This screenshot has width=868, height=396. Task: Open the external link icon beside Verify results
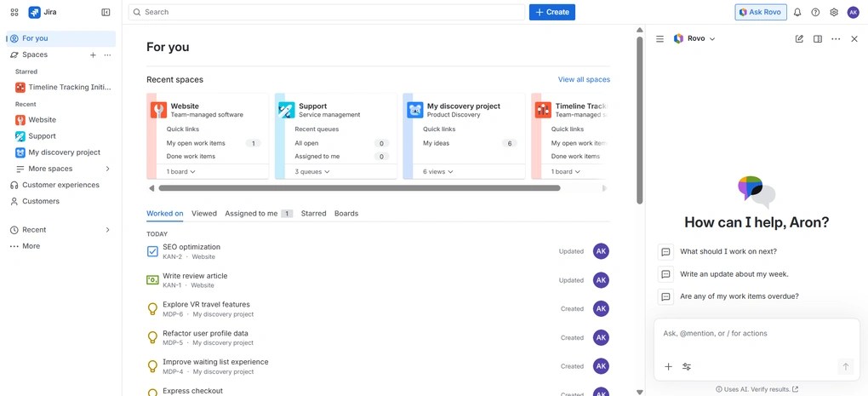(x=796, y=389)
